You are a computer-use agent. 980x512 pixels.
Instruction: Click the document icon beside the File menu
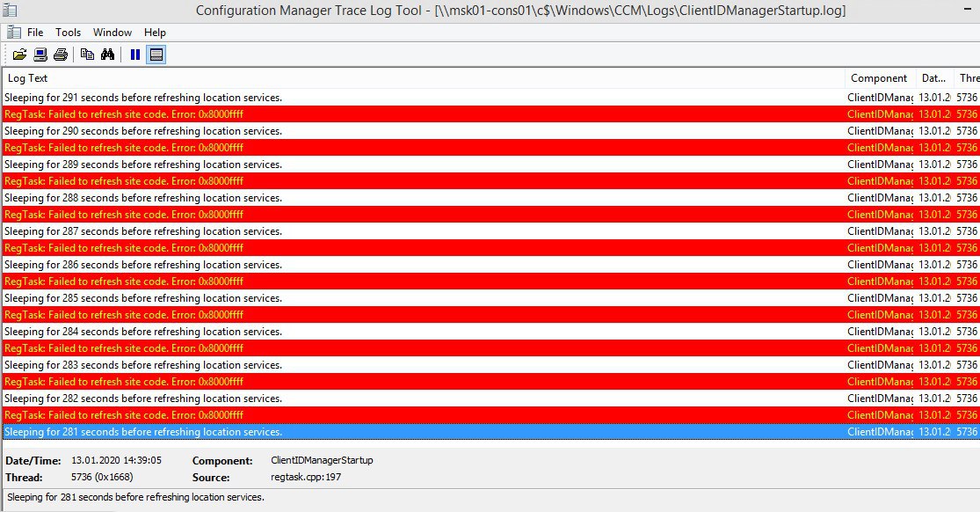click(14, 32)
